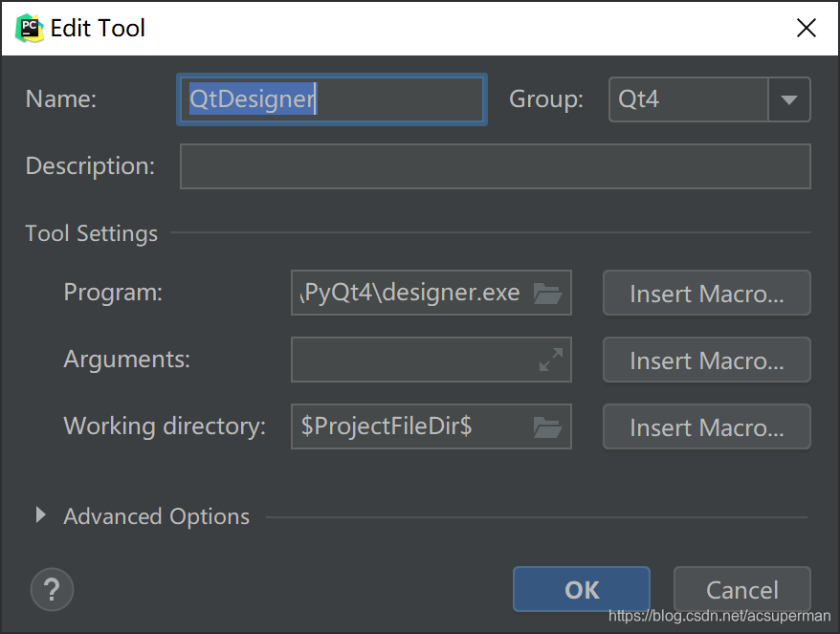Open the Group dropdown arrow
This screenshot has height=634, width=840.
point(788,99)
